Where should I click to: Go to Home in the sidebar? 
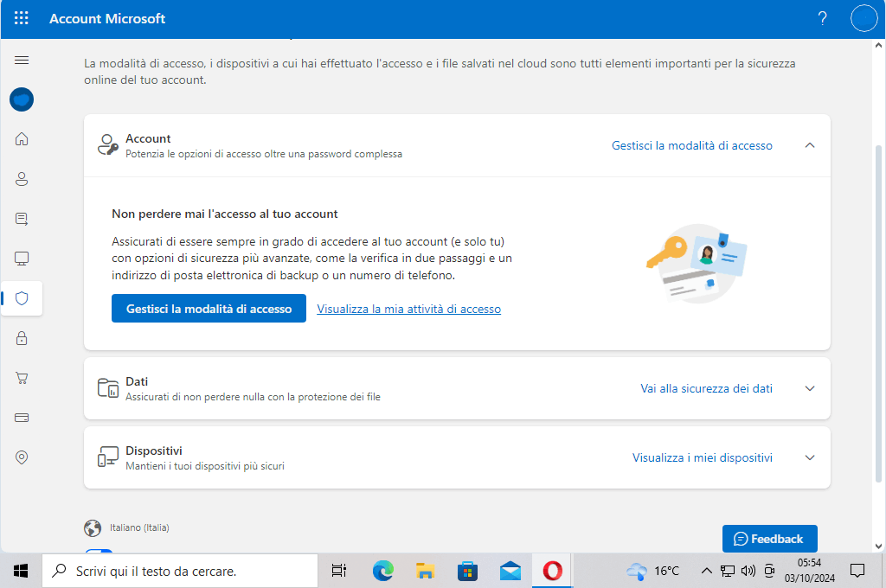(22, 139)
